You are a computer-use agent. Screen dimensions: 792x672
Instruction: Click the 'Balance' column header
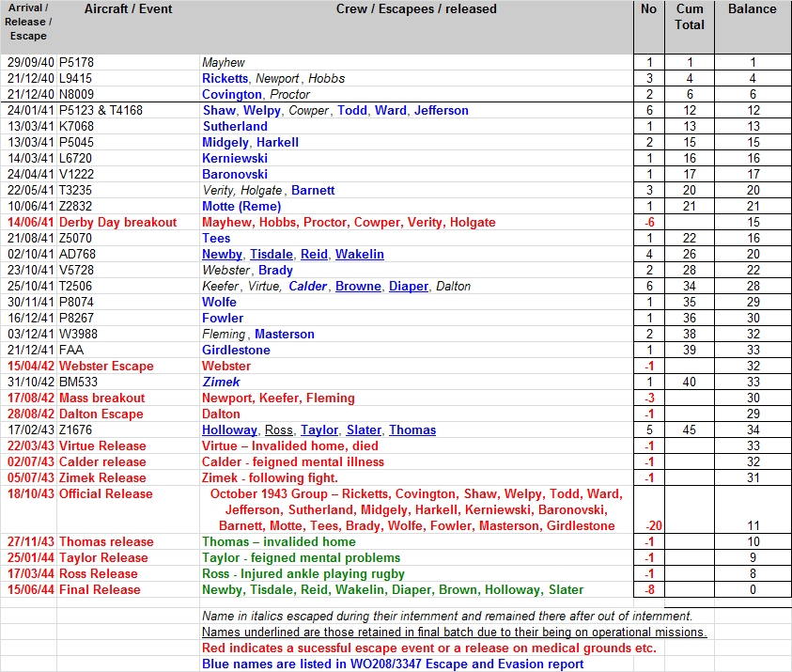pyautogui.click(x=753, y=9)
